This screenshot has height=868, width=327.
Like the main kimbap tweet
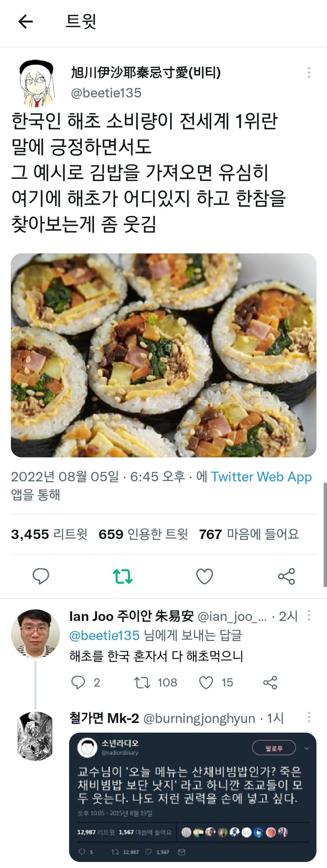tap(204, 576)
